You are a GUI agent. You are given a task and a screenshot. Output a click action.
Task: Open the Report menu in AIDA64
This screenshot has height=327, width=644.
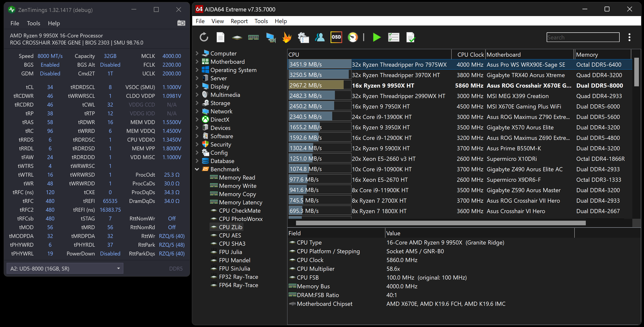[239, 21]
